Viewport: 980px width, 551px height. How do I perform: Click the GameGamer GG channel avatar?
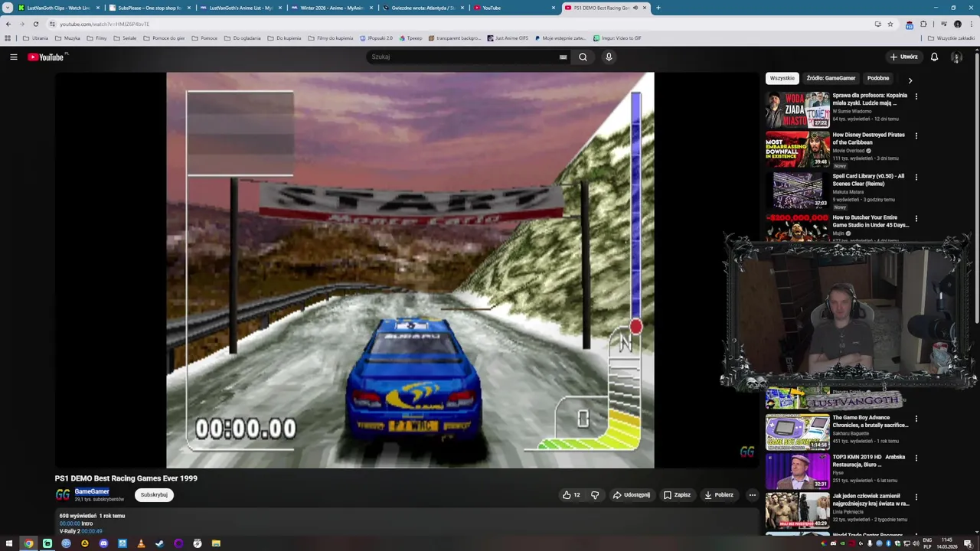[x=63, y=494]
